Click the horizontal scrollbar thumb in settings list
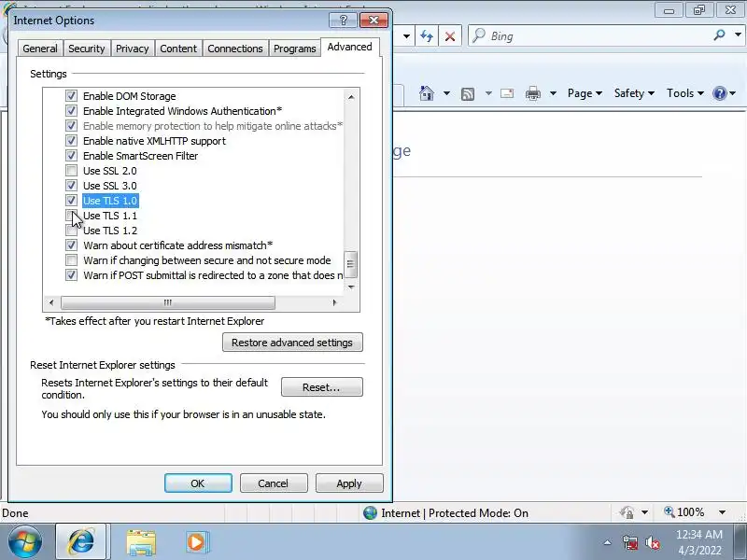Screen dimensions: 747x560 (x=168, y=302)
